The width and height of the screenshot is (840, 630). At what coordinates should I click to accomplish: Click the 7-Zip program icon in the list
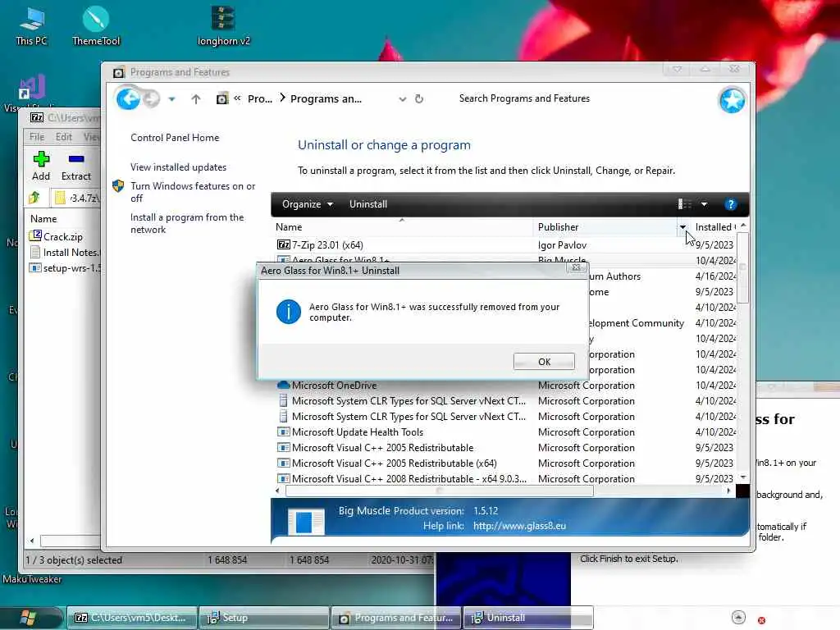[x=283, y=244]
